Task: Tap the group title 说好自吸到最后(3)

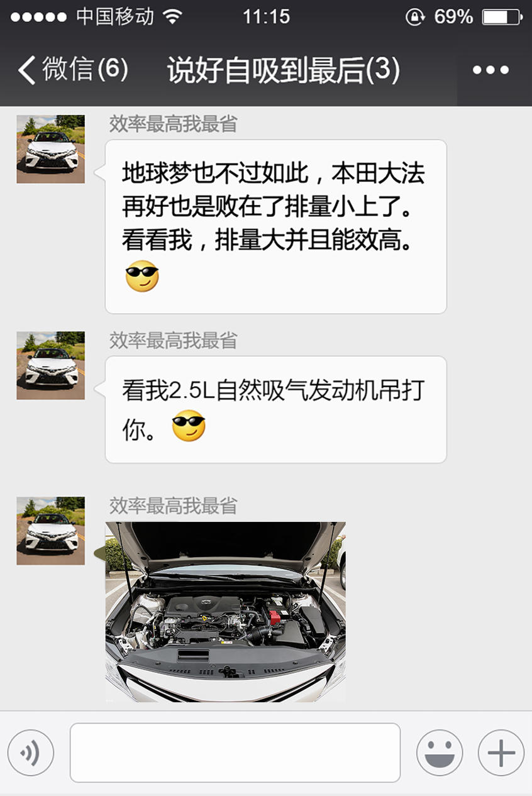Action: [284, 70]
